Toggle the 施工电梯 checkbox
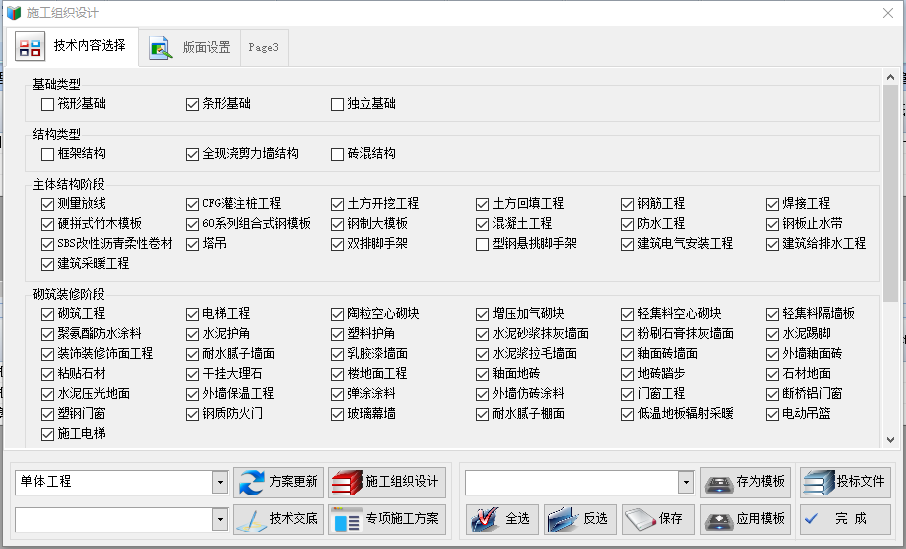The height and width of the screenshot is (549, 906). click(x=47, y=435)
